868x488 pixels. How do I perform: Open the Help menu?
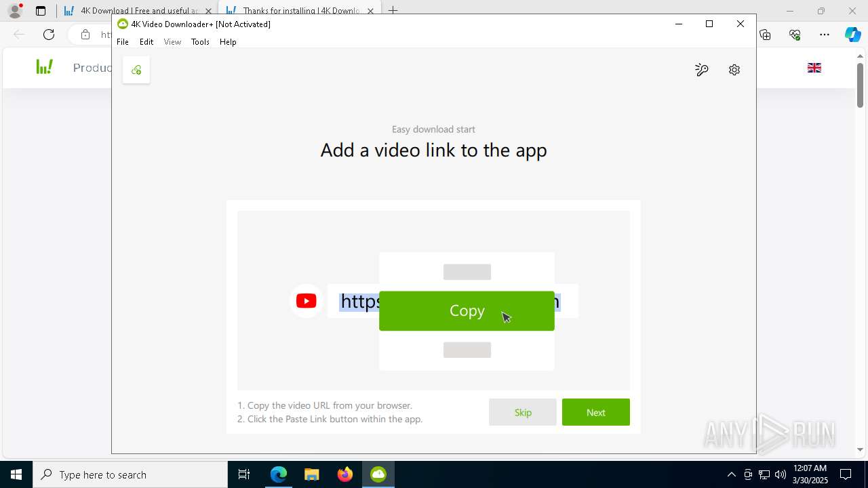click(x=228, y=42)
